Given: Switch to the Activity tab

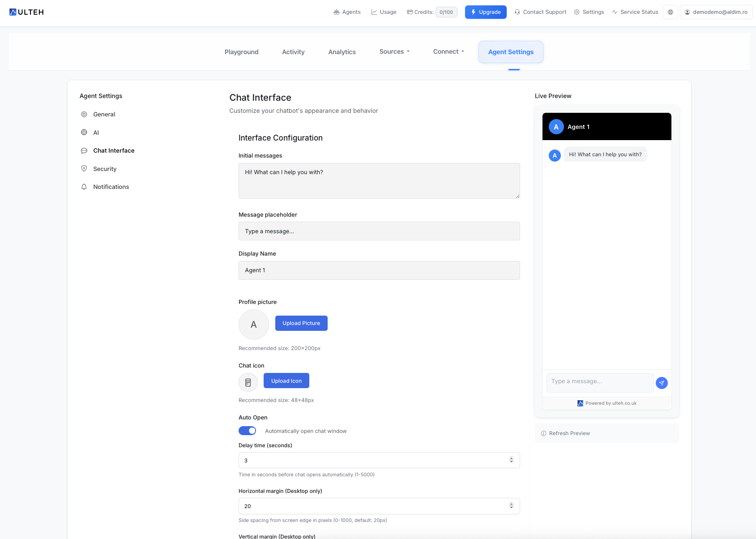Looking at the screenshot, I should [x=293, y=51].
